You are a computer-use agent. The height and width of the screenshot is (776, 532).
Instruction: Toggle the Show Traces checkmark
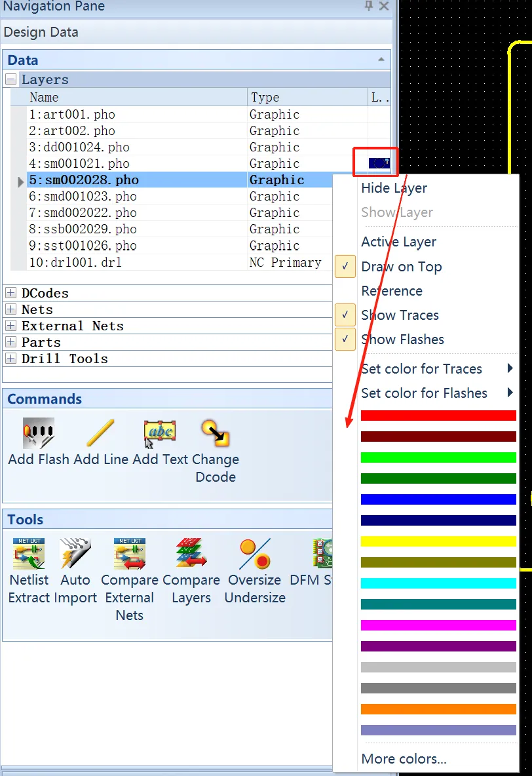point(345,315)
